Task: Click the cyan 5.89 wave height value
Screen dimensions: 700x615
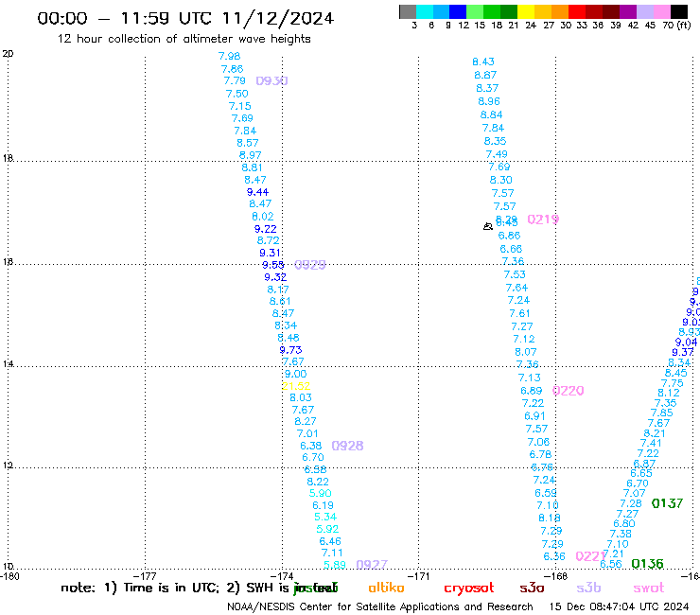Action: pyautogui.click(x=335, y=565)
